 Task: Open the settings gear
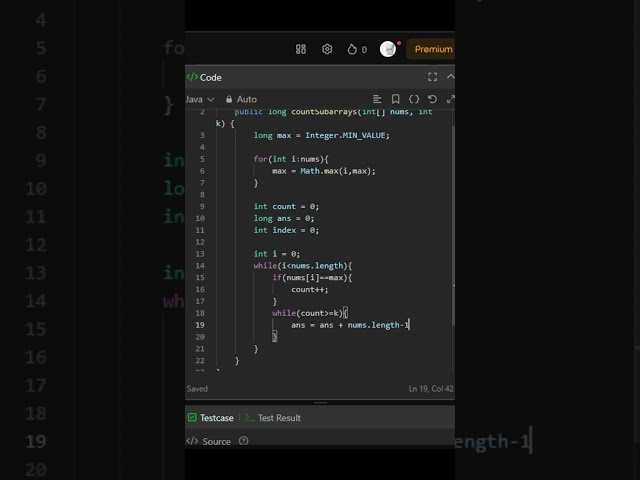coord(327,49)
